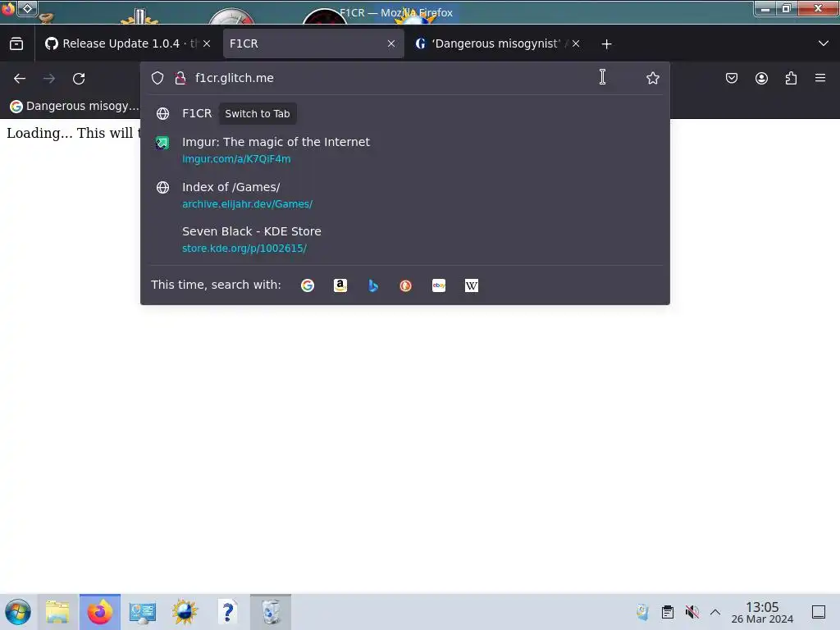Minimize the Firefox window
The width and height of the screenshot is (840, 630).
click(x=765, y=9)
